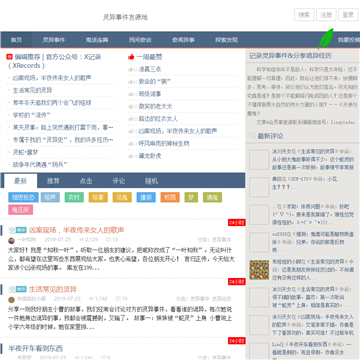
Task: Click the comment count icon showing 13
Action: pos(108,240)
